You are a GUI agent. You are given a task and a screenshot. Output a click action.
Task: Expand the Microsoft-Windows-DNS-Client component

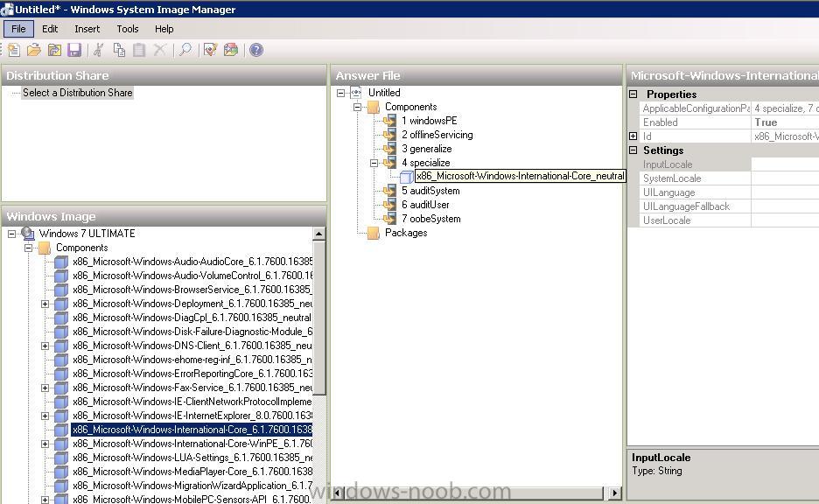[45, 346]
